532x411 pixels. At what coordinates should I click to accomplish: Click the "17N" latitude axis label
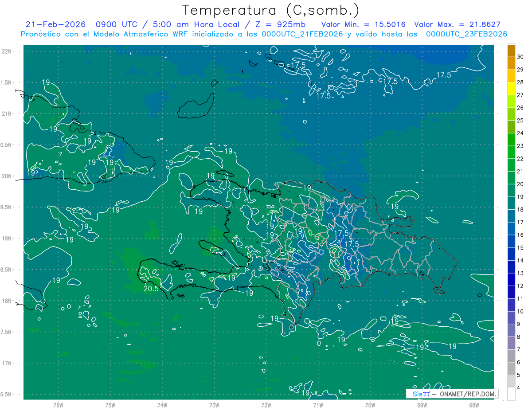click(7, 363)
